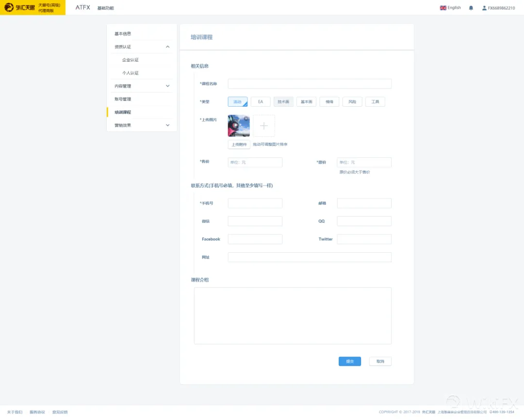Viewport: 524px width, 420px height.
Task: Open the uploaded image thumbnail
Action: [x=239, y=126]
